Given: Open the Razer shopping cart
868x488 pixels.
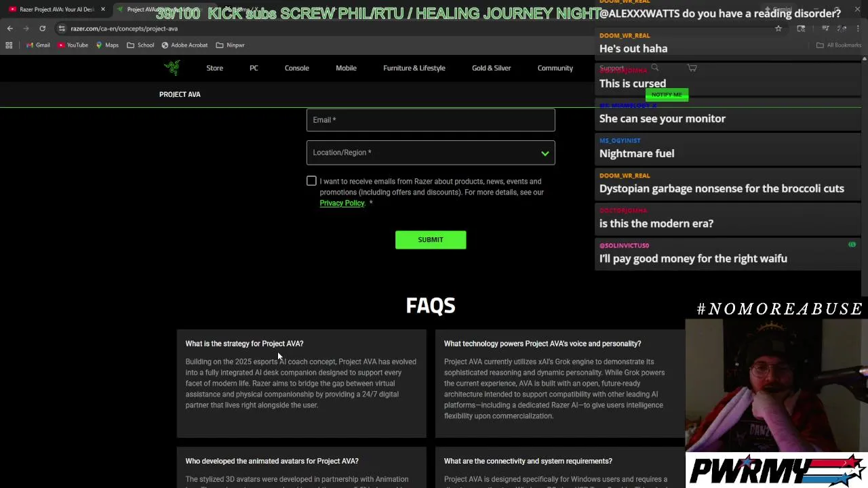Looking at the screenshot, I should coord(692,68).
